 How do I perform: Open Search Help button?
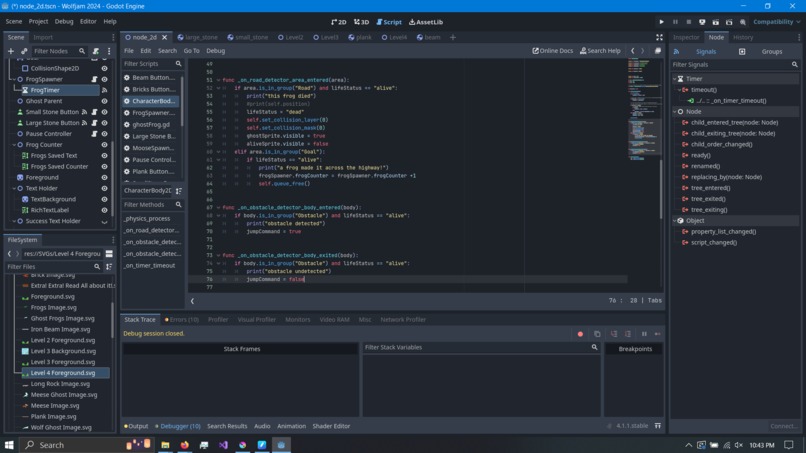[x=600, y=51]
